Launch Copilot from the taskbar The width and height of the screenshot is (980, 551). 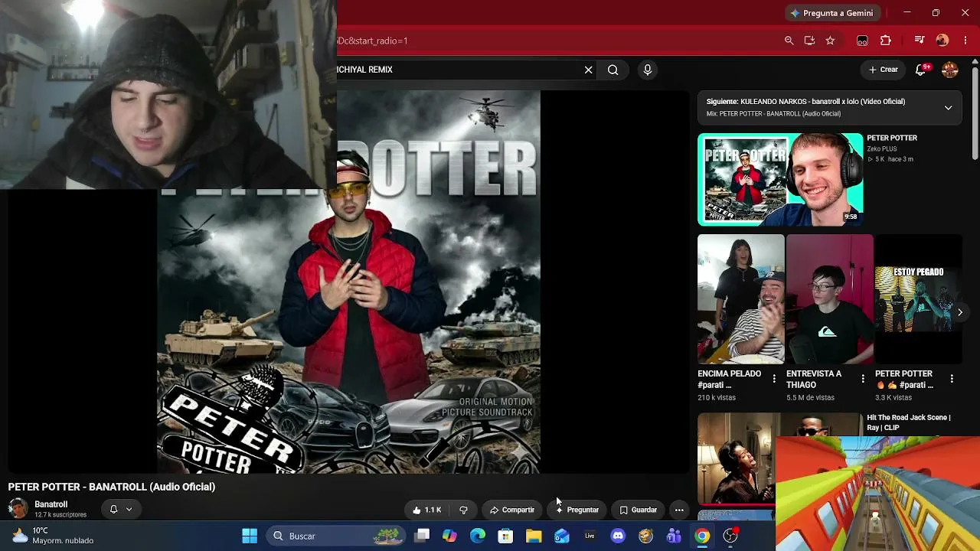point(449,536)
